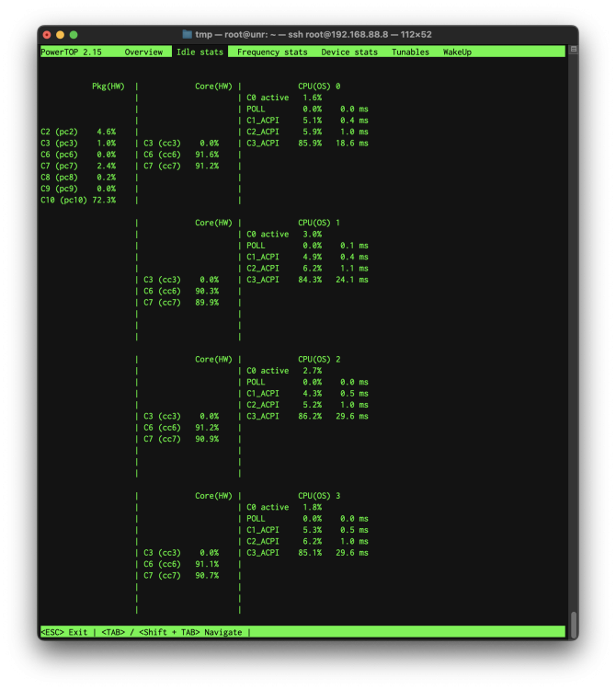Click the C7 (cc7) 89.9% value

tap(207, 303)
